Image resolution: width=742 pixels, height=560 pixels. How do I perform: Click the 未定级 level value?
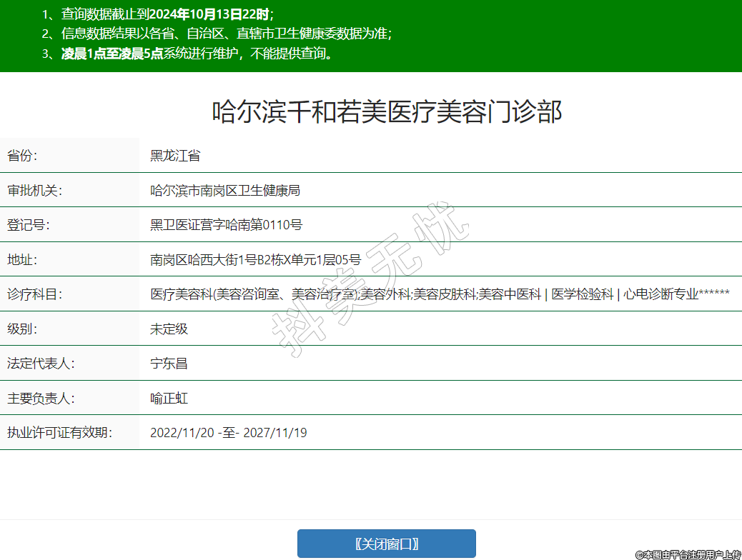169,329
